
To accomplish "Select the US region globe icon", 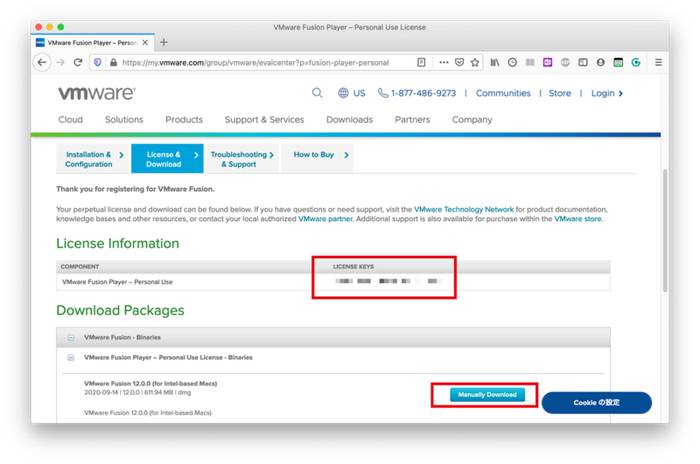I will [343, 93].
